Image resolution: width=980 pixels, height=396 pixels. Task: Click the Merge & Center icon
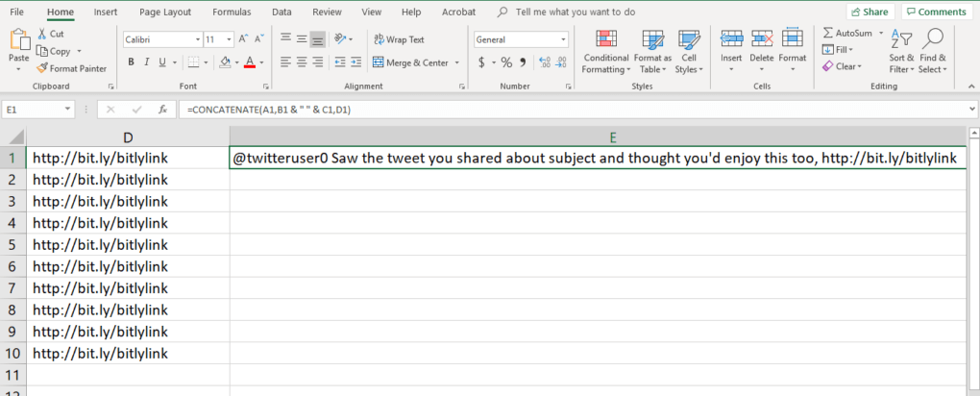(x=378, y=62)
